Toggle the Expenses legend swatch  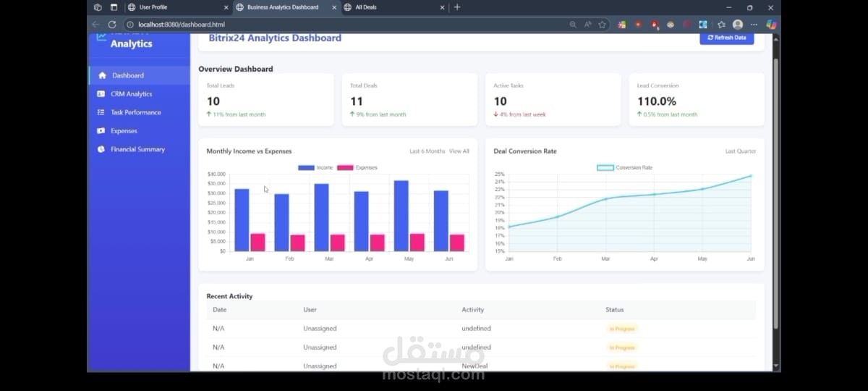tap(345, 168)
